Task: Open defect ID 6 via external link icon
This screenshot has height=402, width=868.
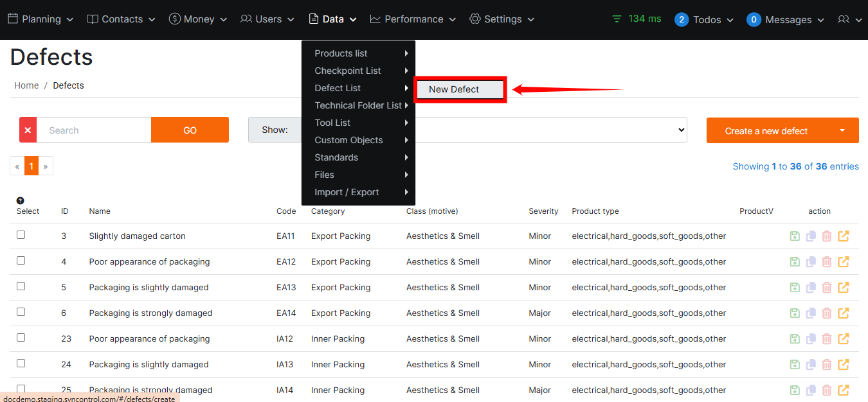Action: 843,313
